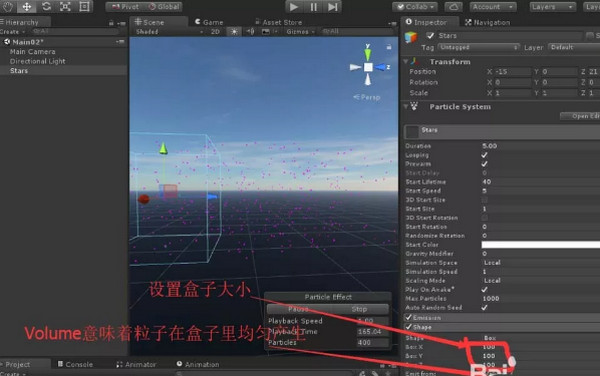
Task: Toggle the Looping checkbox
Action: 484,155
